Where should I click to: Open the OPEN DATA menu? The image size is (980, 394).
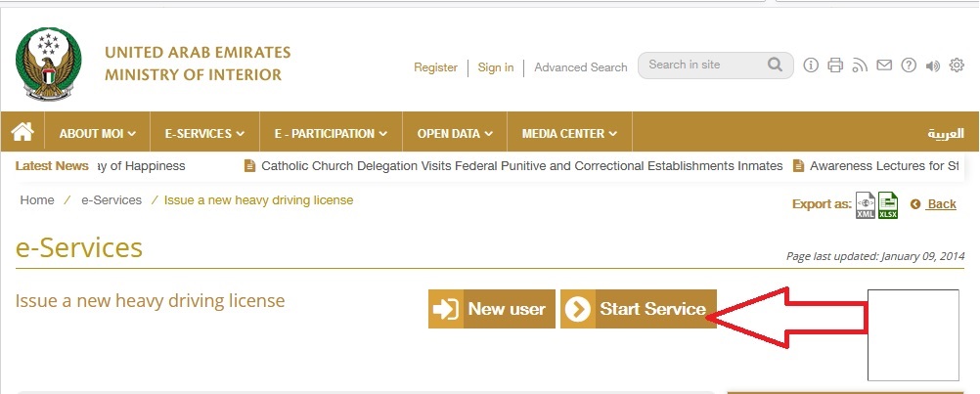point(455,133)
